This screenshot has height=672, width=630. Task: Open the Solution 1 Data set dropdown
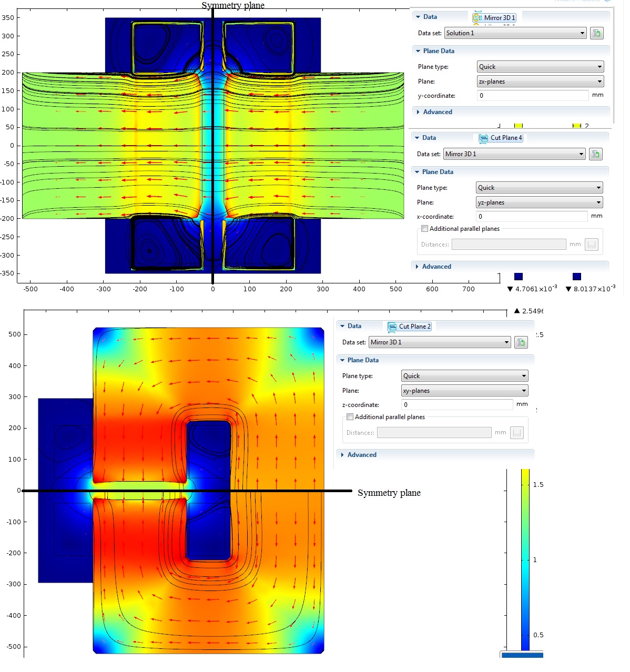tap(515, 33)
